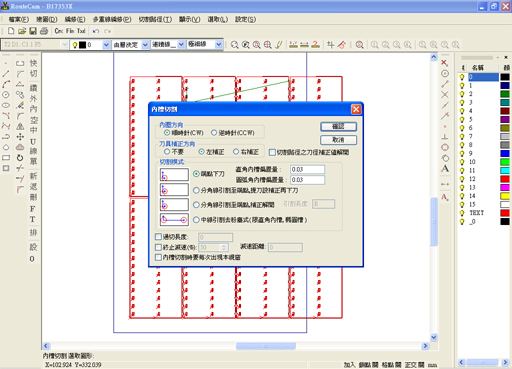Viewport: 512px width, 369px height.
Task: Select the text 'A' tool in right toolbar
Action: [x=445, y=169]
